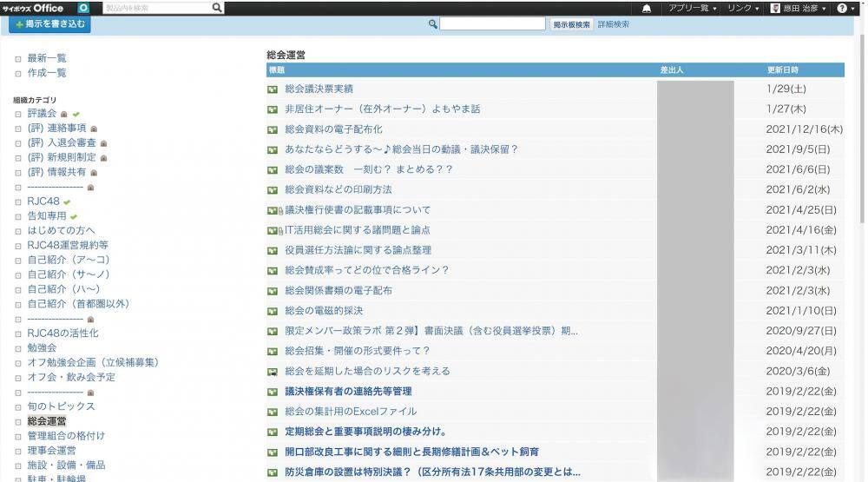
Task: Select the 勉強会 category
Action: tap(42, 347)
